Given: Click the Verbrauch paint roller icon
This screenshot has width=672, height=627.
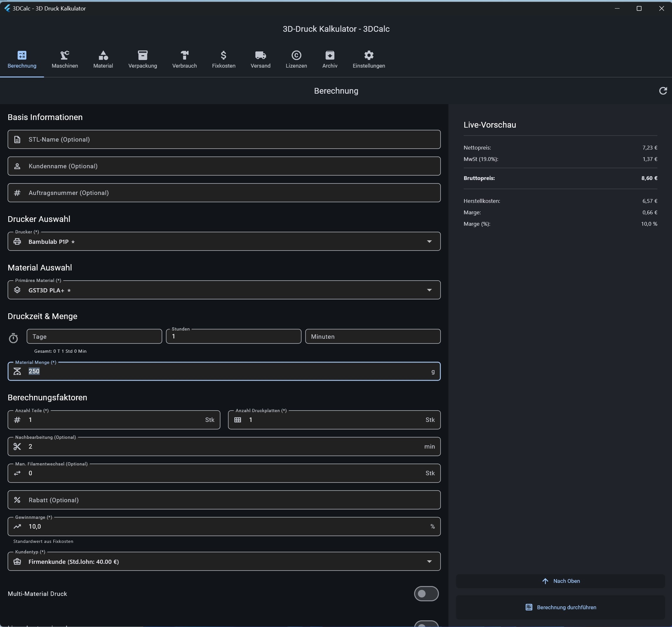Looking at the screenshot, I should point(184,56).
